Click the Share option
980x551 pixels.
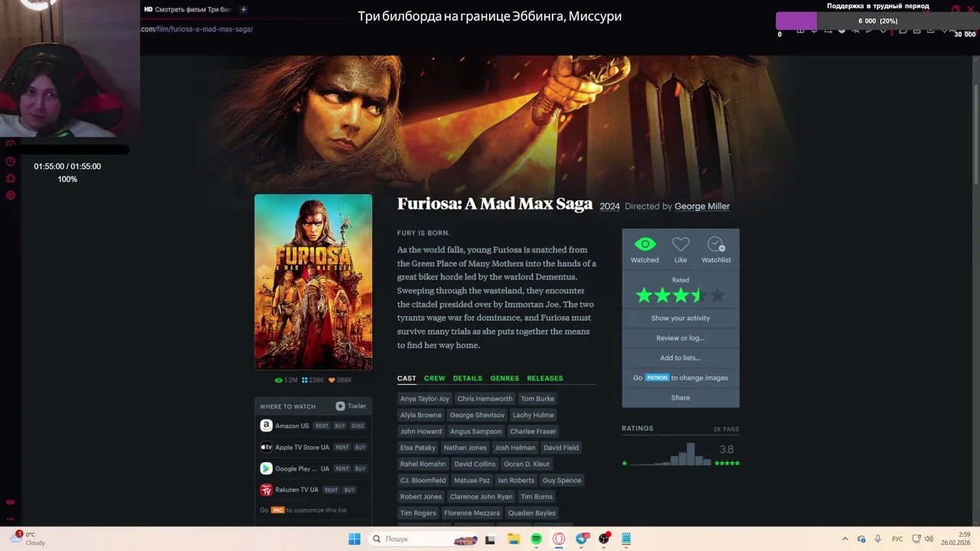[681, 398]
